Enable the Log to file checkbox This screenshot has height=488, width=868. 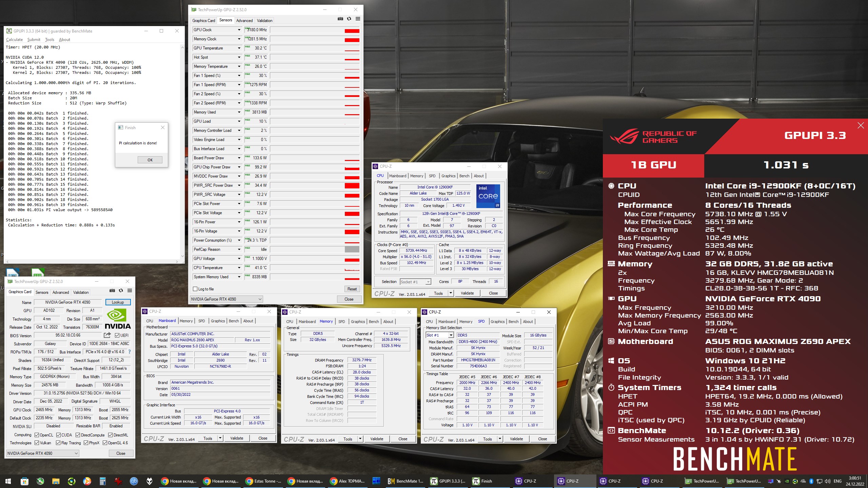195,289
